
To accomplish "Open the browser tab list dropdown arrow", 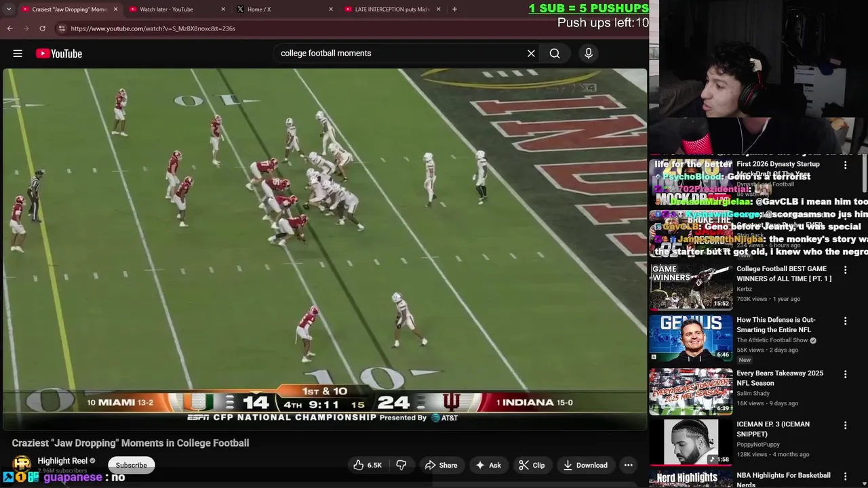I will click(8, 9).
